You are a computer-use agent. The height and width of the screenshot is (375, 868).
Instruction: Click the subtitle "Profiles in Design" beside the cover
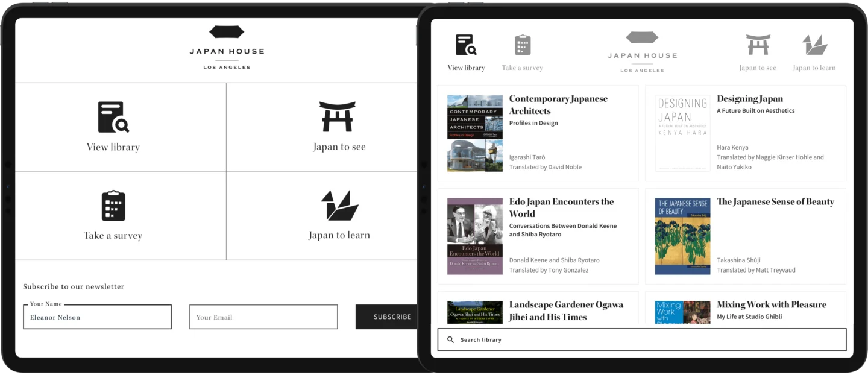pos(533,123)
